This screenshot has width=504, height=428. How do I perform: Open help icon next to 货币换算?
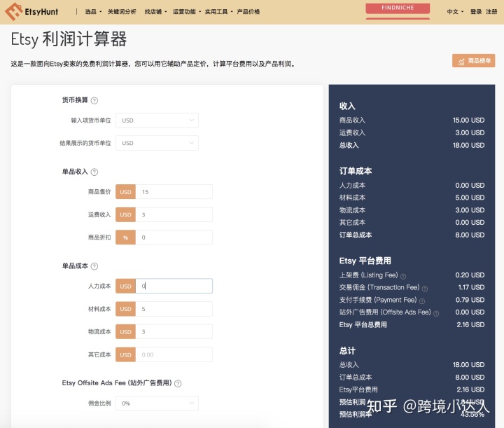tap(94, 101)
